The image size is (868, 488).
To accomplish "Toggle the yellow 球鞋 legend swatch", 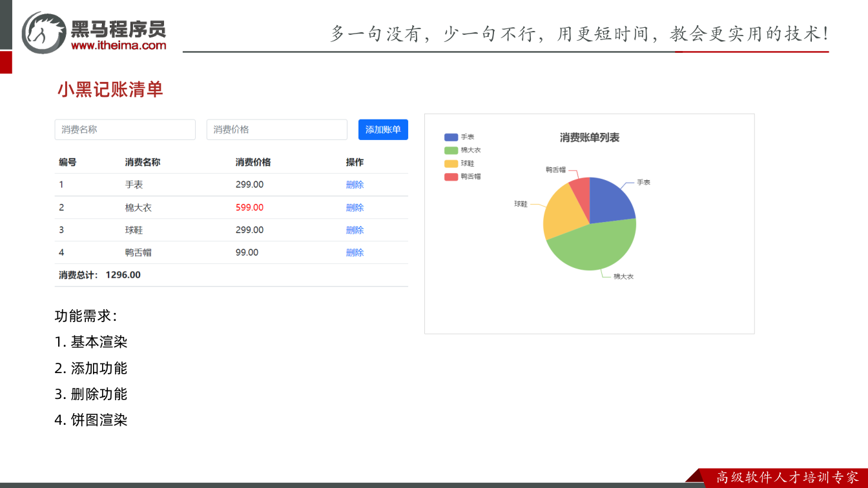I will [451, 163].
